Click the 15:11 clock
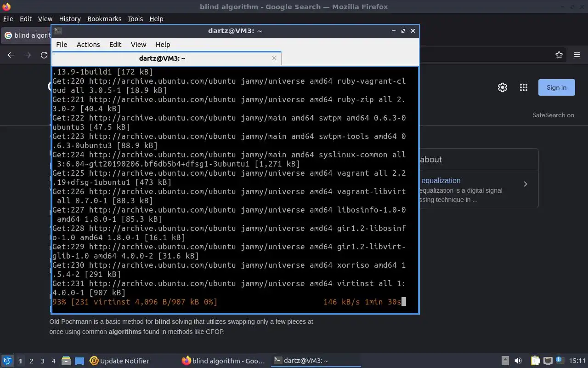The image size is (588, 368). [x=577, y=361]
